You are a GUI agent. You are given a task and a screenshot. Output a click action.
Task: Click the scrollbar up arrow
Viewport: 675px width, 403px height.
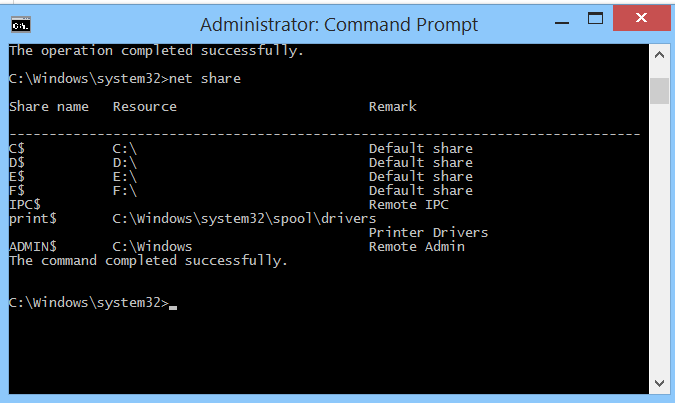pos(659,55)
